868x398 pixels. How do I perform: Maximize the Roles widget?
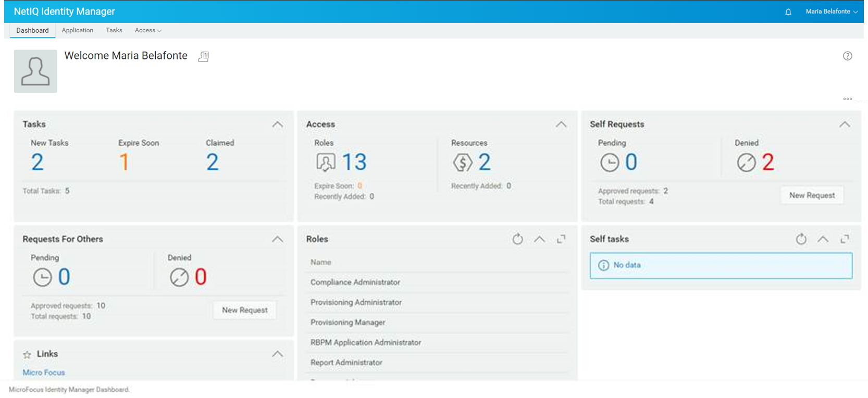pyautogui.click(x=561, y=239)
